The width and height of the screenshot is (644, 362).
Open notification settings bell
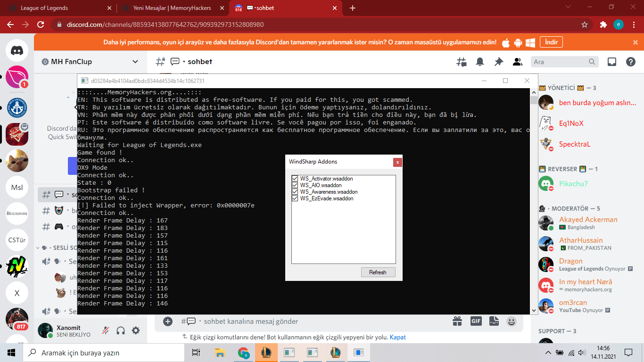[480, 62]
